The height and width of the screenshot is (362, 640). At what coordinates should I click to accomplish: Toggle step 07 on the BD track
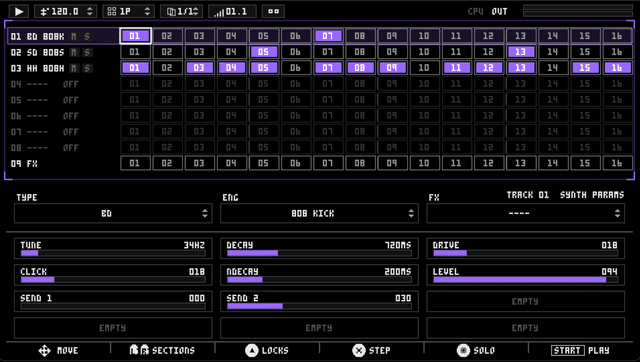click(328, 36)
